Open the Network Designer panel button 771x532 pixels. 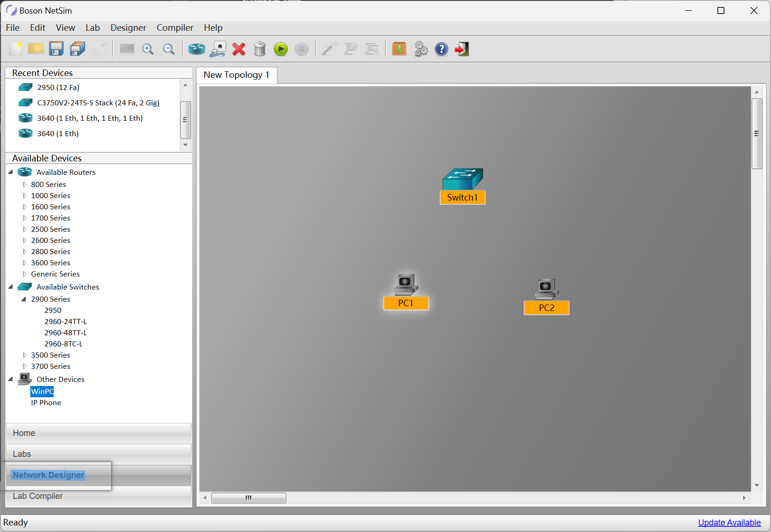pyautogui.click(x=98, y=475)
